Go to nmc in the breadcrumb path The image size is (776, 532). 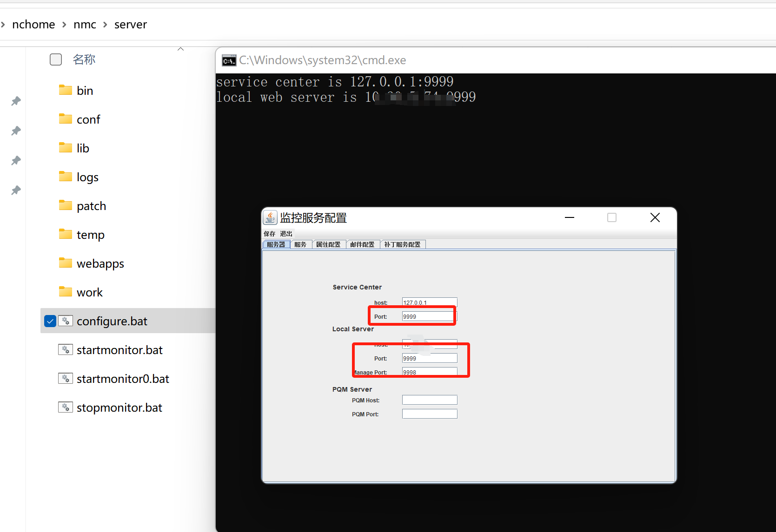click(x=85, y=24)
